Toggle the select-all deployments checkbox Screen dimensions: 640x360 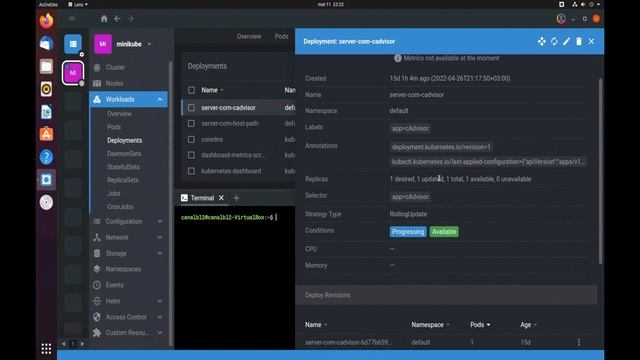point(191,90)
